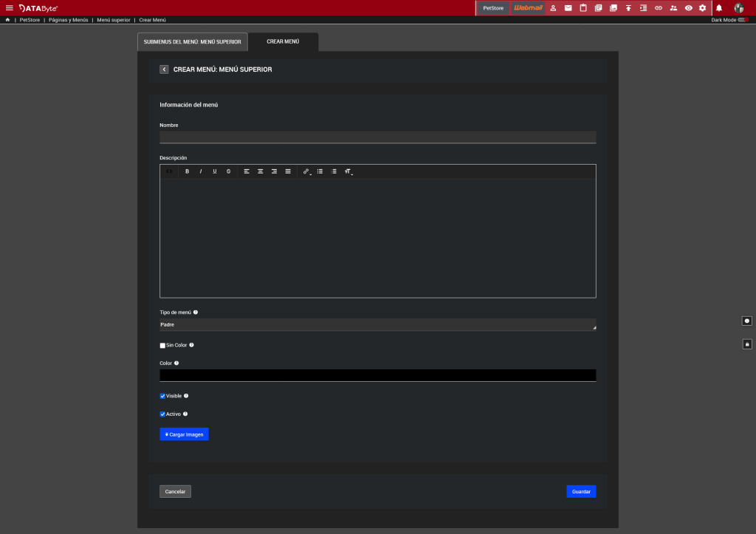Viewport: 756px width, 534px height.
Task: Open the hamburger menu
Action: pos(10,8)
